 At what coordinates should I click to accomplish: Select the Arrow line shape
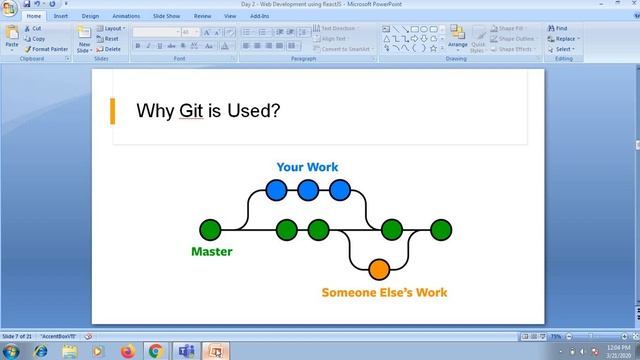tap(405, 29)
